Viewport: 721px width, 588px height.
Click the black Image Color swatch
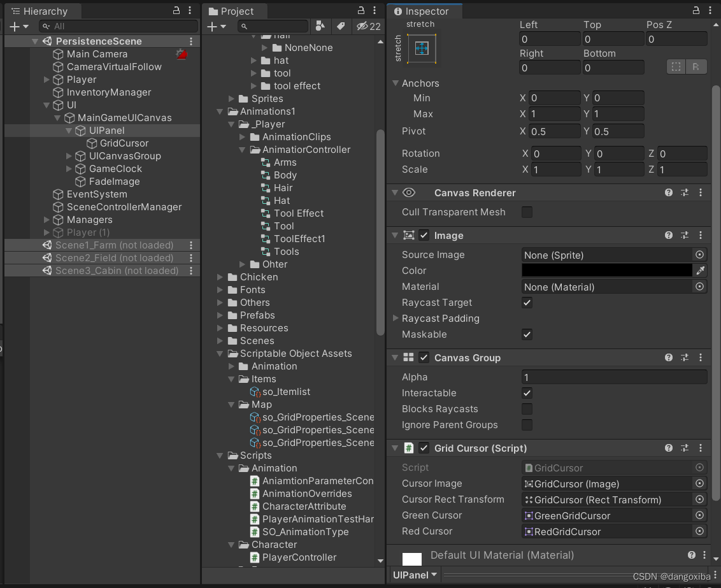pyautogui.click(x=606, y=271)
